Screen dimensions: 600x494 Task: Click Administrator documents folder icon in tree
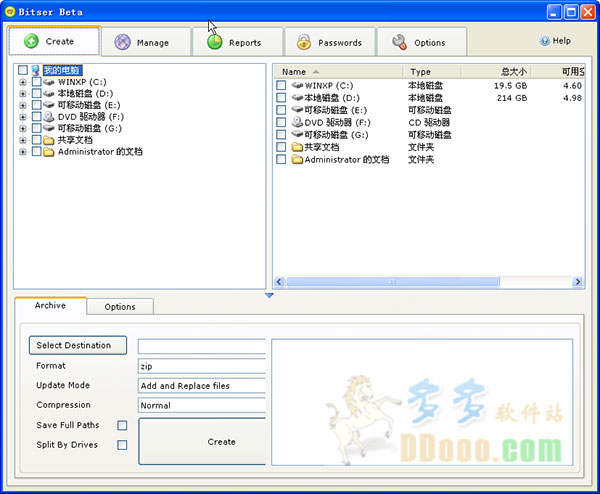click(49, 152)
